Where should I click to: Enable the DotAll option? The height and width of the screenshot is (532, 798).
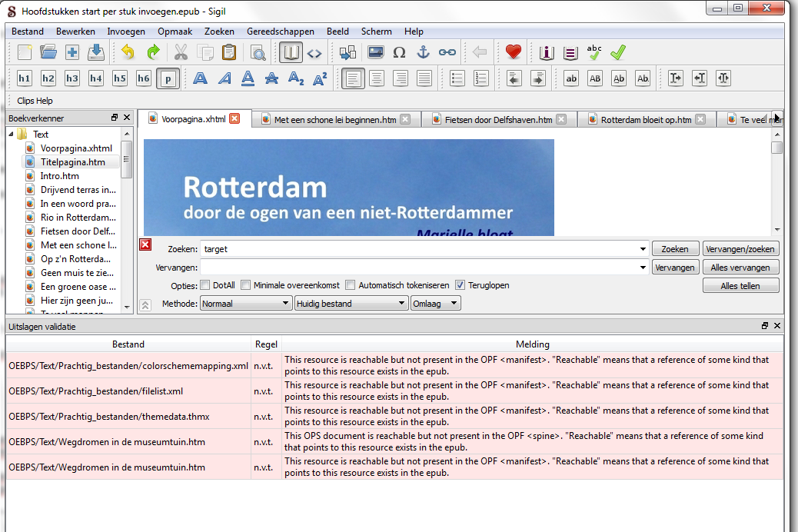[x=205, y=285]
